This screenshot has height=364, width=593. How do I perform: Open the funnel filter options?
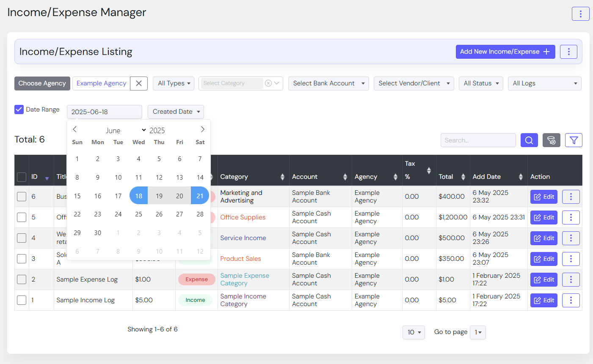pos(574,140)
